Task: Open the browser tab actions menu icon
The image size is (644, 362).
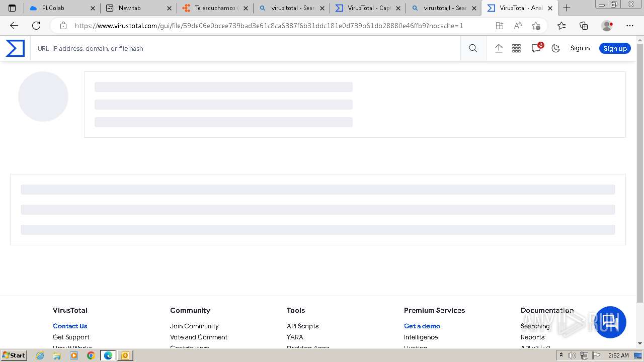Action: (12, 8)
